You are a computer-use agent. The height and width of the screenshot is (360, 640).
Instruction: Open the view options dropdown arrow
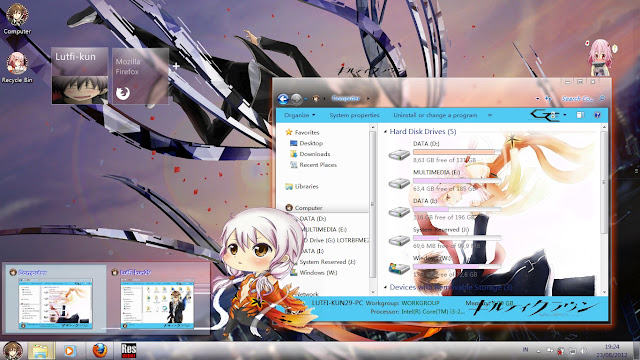click(x=565, y=115)
